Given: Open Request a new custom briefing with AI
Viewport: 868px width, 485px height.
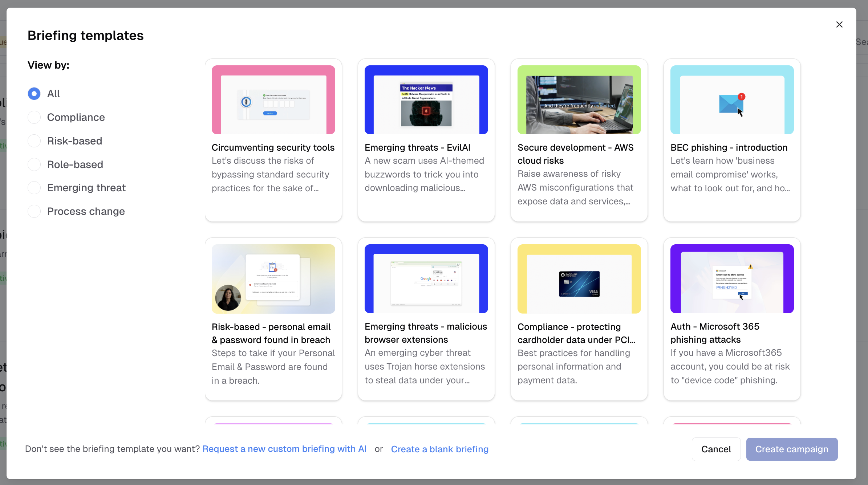Looking at the screenshot, I should tap(284, 449).
